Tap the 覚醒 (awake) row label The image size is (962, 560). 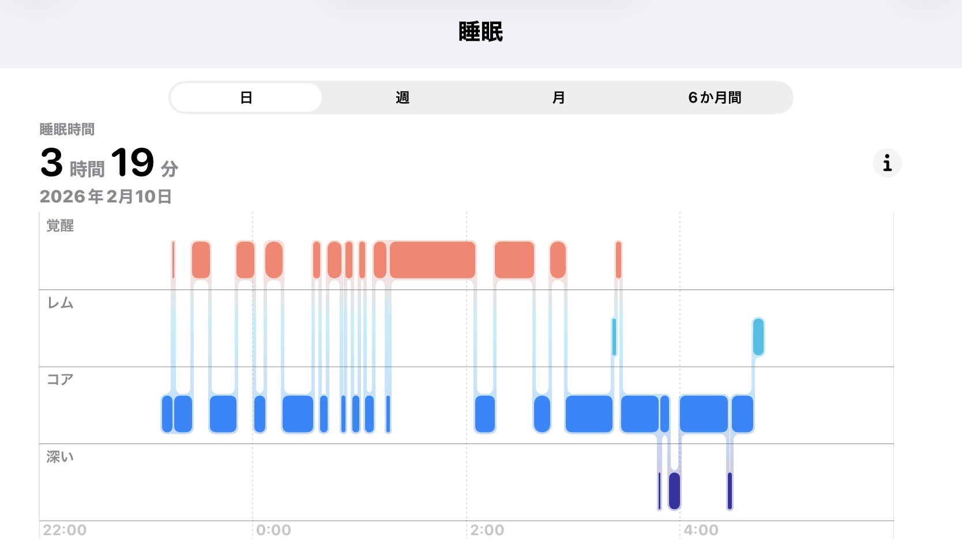(x=60, y=225)
